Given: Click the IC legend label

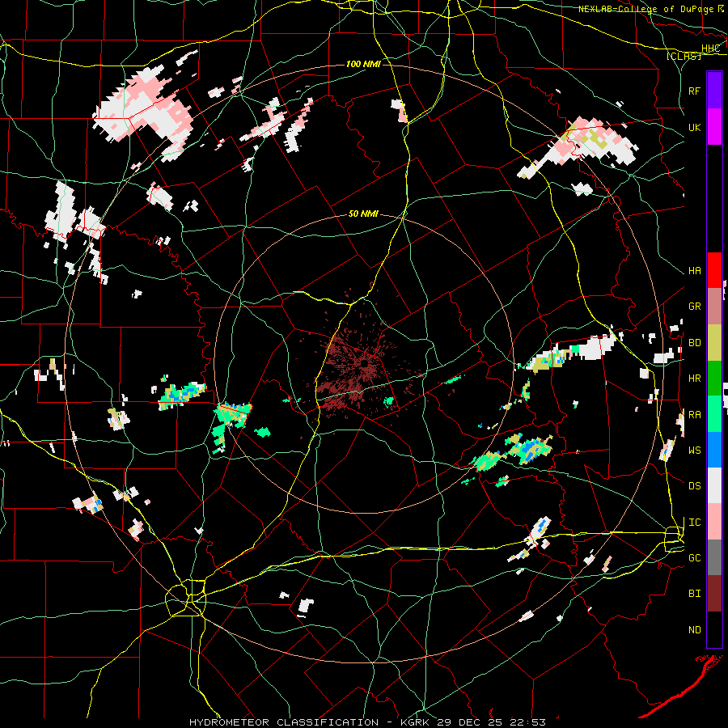Looking at the screenshot, I should (695, 523).
